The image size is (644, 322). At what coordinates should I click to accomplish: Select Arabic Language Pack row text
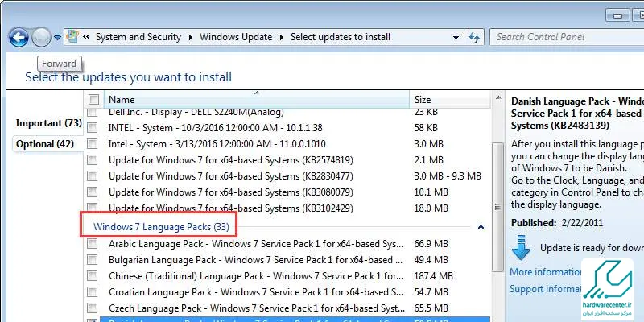tap(255, 244)
